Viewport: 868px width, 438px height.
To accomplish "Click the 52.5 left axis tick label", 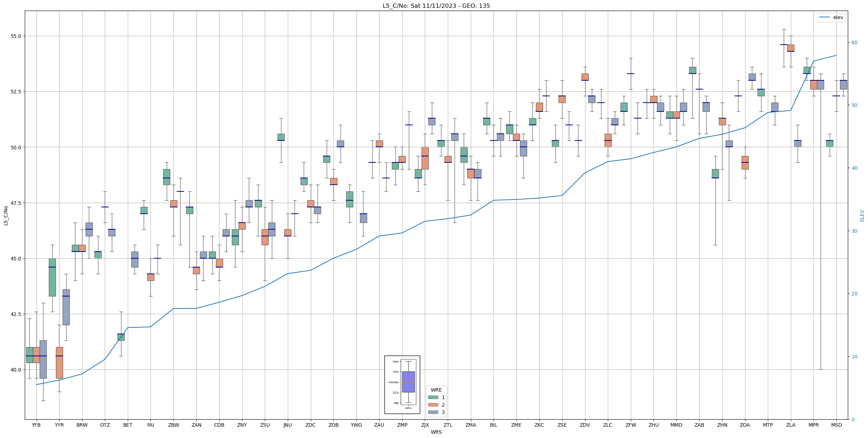I will point(16,92).
